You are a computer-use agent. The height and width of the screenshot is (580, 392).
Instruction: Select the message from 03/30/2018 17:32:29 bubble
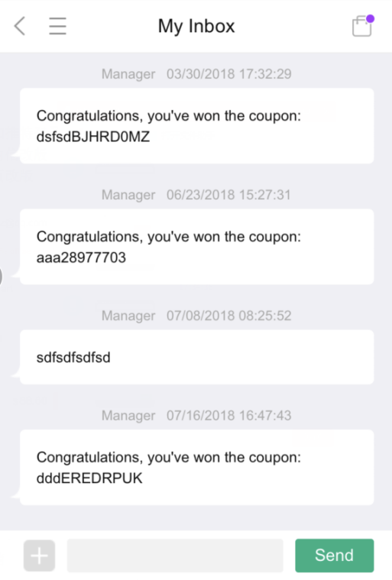[x=196, y=126]
